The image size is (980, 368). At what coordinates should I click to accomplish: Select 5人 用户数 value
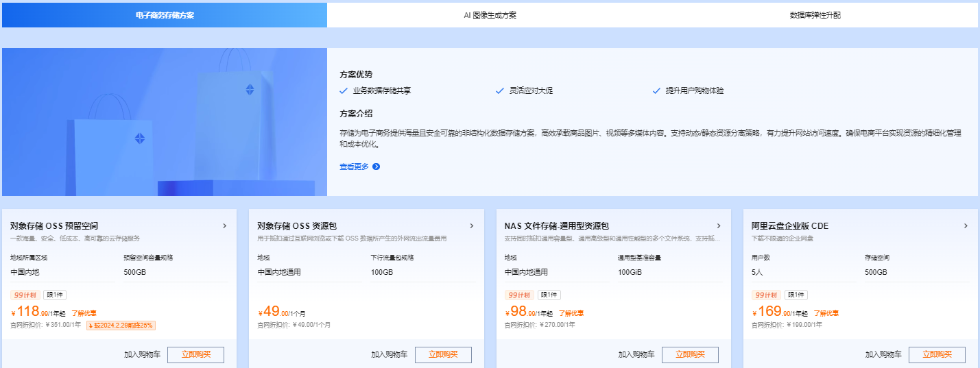[757, 272]
